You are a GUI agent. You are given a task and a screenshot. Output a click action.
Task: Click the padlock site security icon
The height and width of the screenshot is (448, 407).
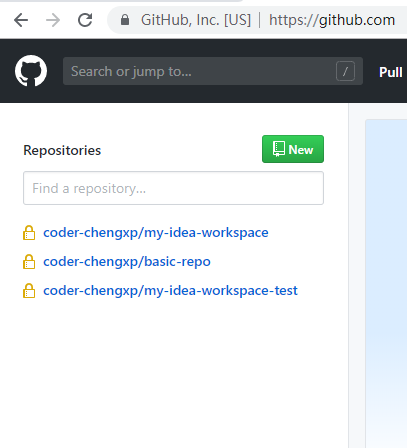tap(125, 20)
